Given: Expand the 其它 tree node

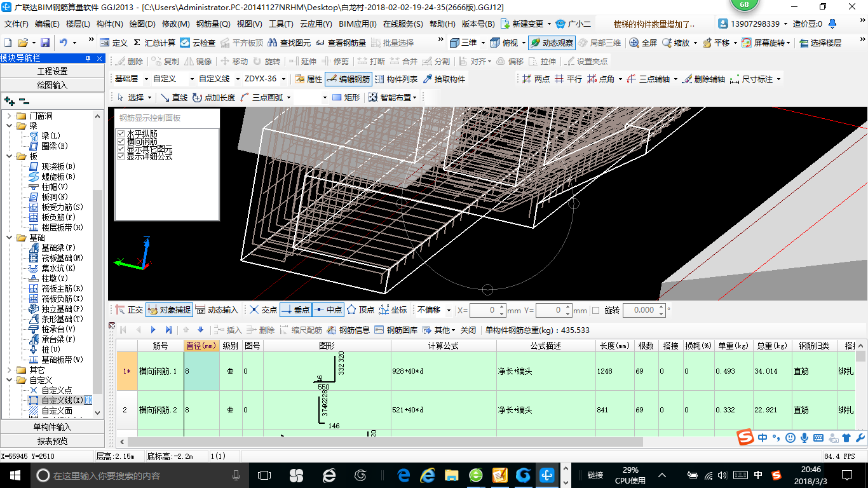Looking at the screenshot, I should 9,370.
